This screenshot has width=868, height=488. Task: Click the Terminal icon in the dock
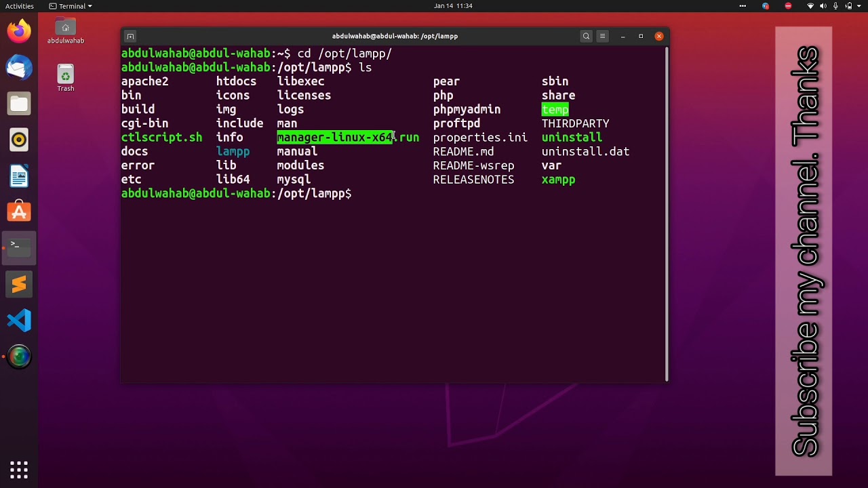19,248
